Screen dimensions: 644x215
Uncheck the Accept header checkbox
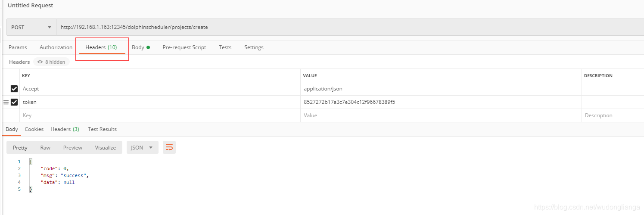(x=14, y=89)
